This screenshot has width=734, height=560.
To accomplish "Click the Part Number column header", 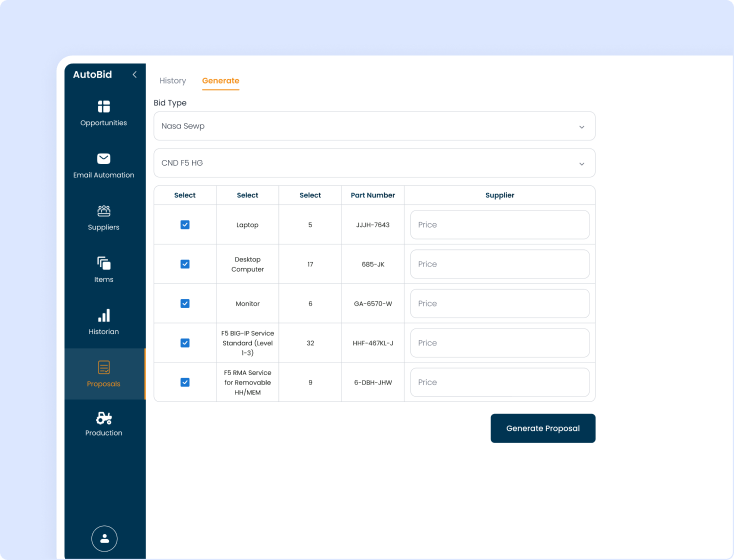I will (x=373, y=195).
